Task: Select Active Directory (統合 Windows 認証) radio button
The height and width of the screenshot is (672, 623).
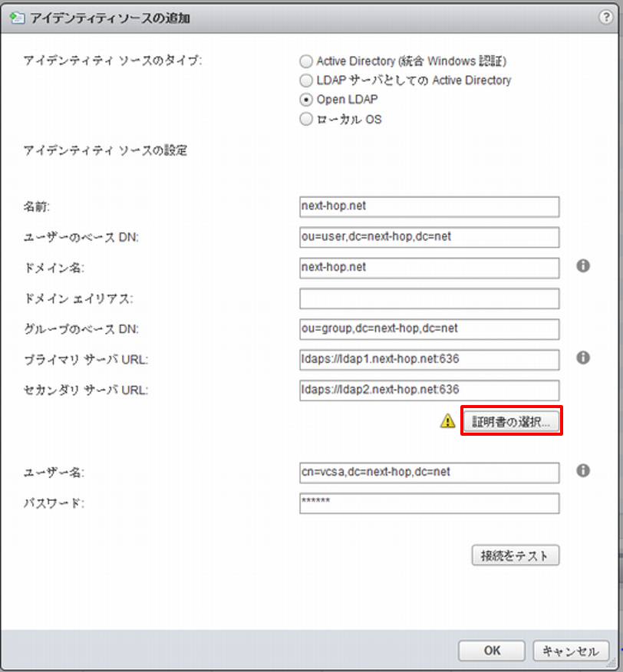Action: tap(307, 61)
